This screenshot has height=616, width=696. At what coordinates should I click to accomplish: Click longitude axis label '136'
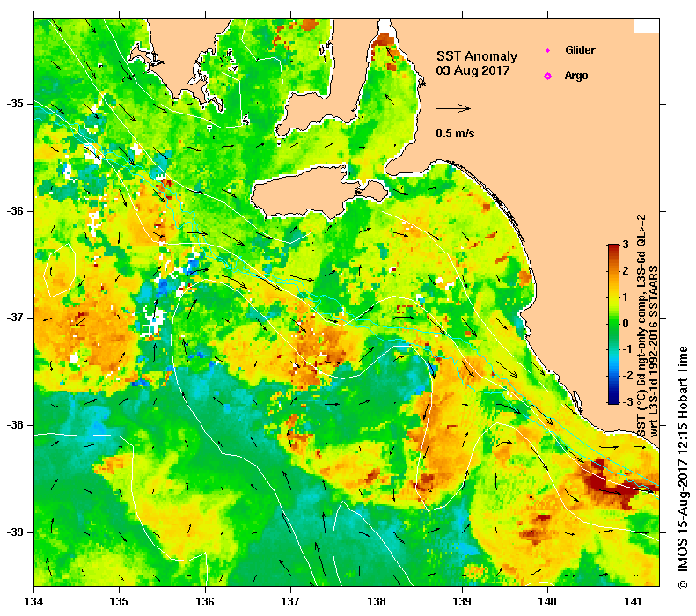(205, 602)
